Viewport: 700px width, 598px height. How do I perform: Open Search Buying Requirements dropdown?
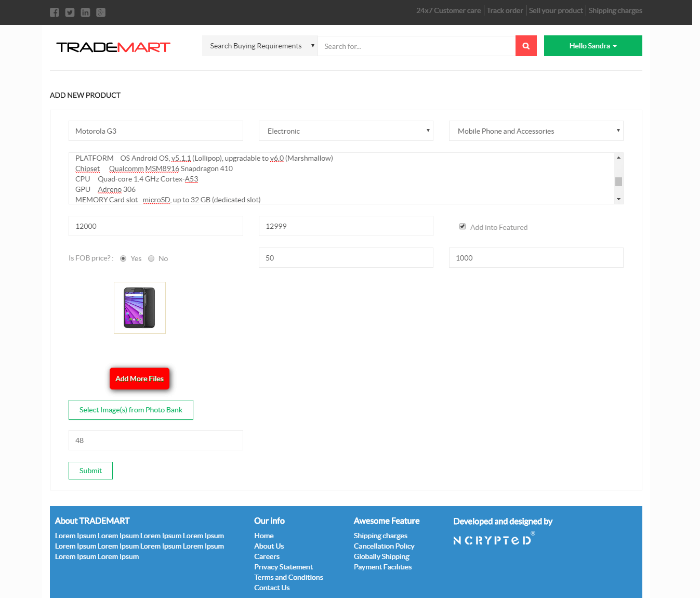point(260,46)
